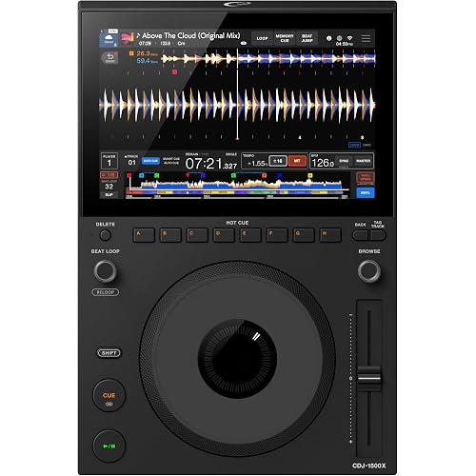Select the LOOP tab

(x=262, y=38)
